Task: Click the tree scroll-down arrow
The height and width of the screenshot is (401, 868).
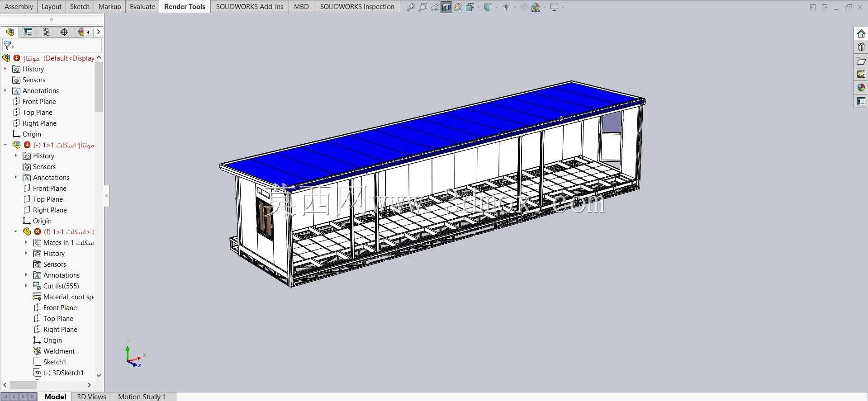Action: pyautogui.click(x=99, y=375)
